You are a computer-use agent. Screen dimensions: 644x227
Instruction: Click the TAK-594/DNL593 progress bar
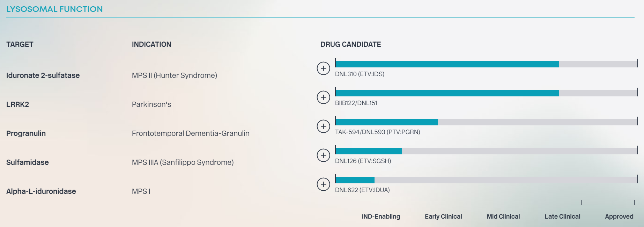pyautogui.click(x=486, y=122)
